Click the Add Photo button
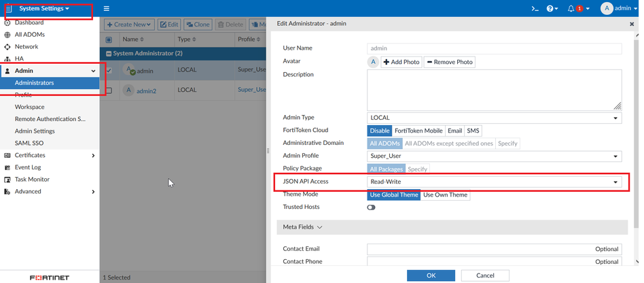The width and height of the screenshot is (644, 283). [401, 62]
